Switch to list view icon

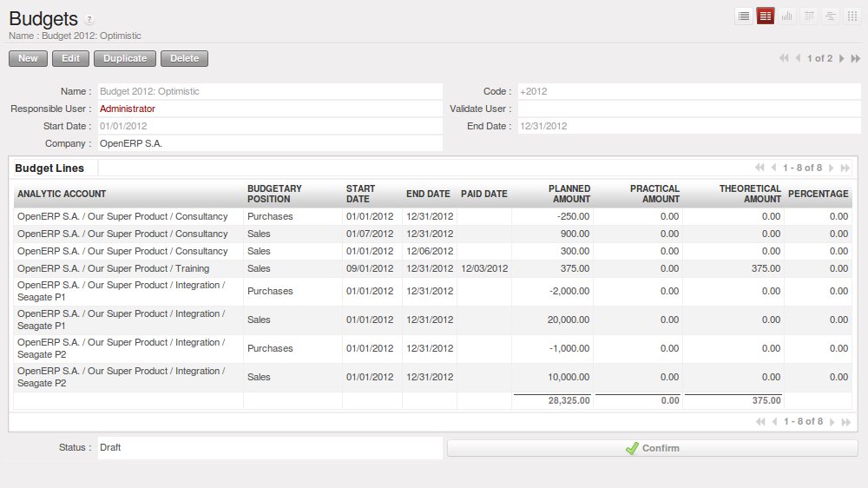pyautogui.click(x=744, y=16)
